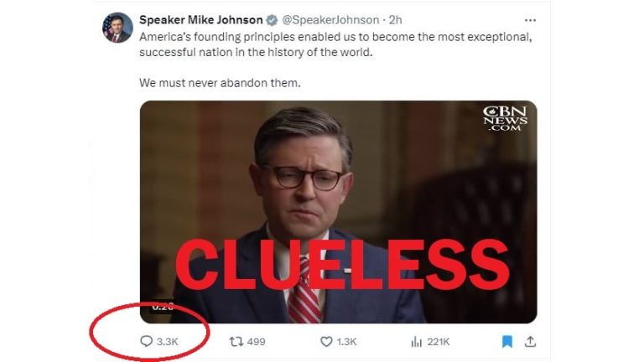The image size is (644, 362).
Task: Click the 221K views count
Action: tap(439, 342)
